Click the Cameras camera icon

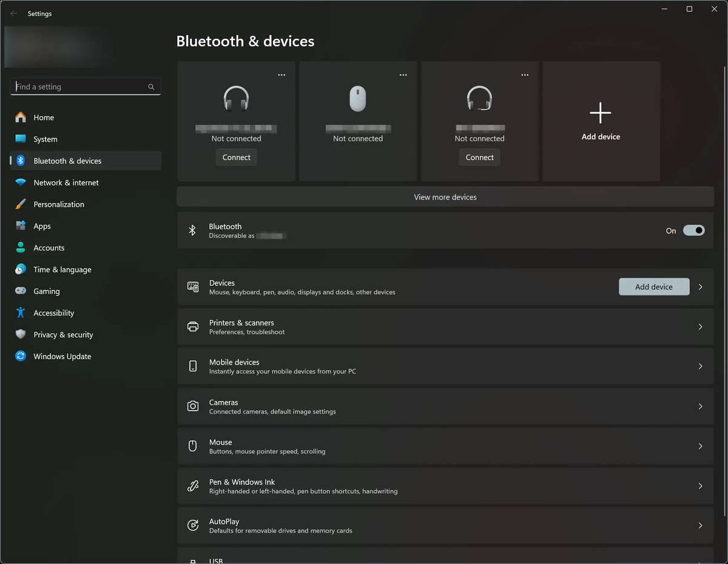coord(193,406)
